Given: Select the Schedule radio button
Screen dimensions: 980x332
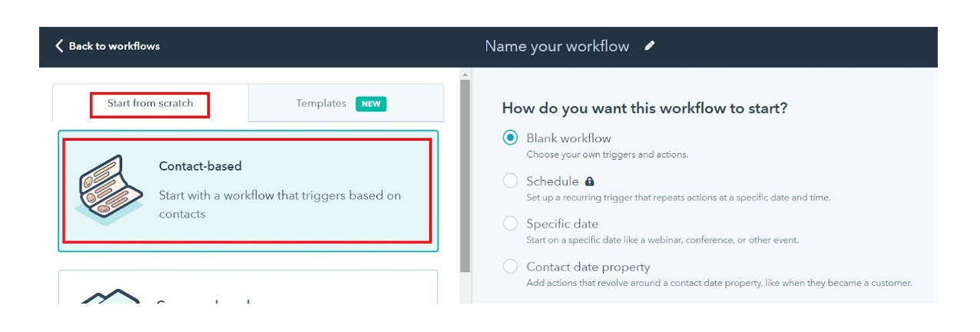Looking at the screenshot, I should click(x=510, y=181).
